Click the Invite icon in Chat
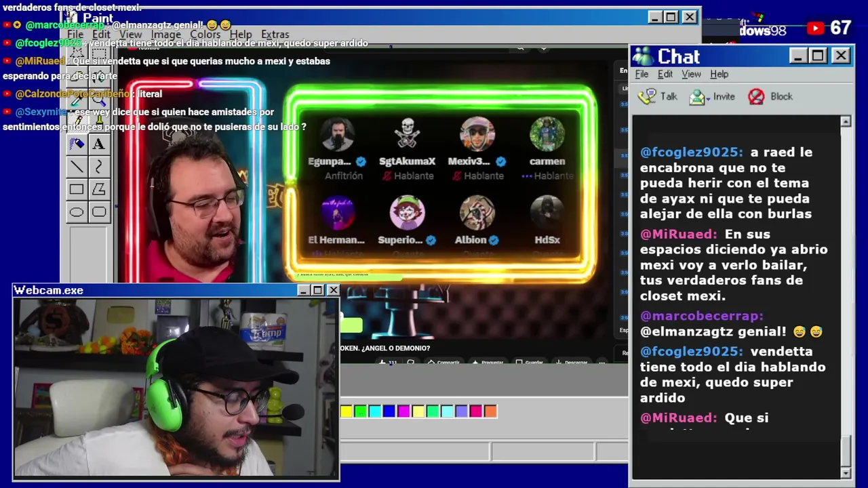Viewport: 868px width, 488px height. click(696, 97)
